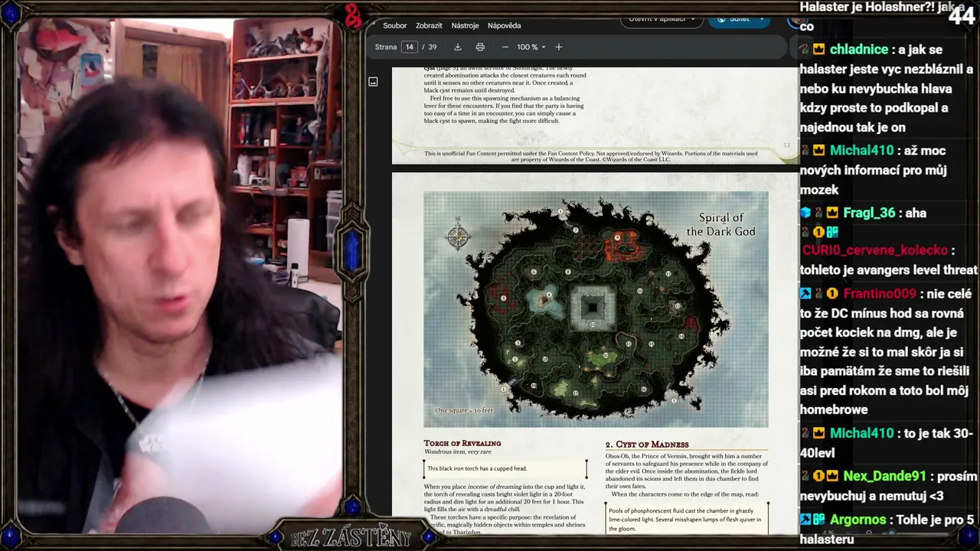This screenshot has height=551, width=980.
Task: Print the PDF document
Action: point(480,47)
